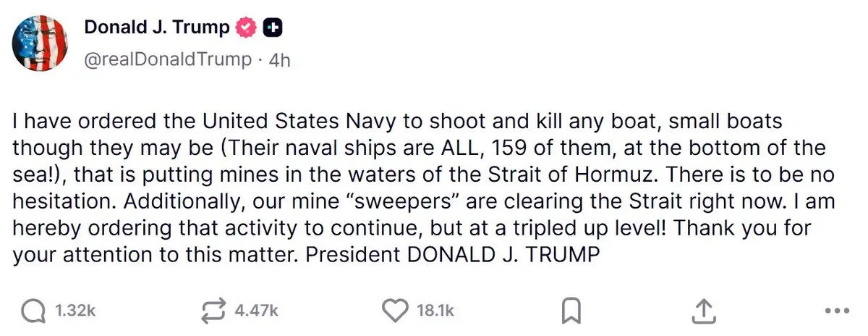View replies via the 1.32k count
This screenshot has height=336, width=868.
pos(75,311)
